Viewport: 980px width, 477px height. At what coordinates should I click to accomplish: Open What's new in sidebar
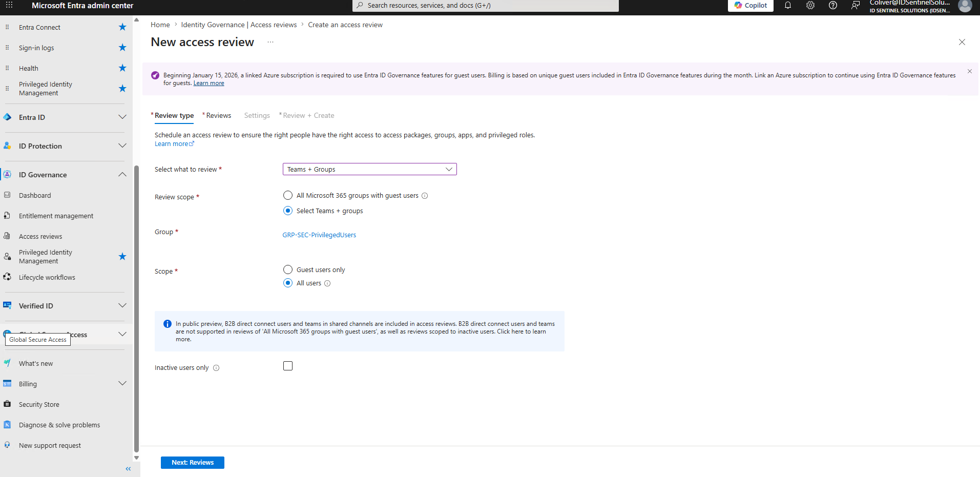point(36,364)
